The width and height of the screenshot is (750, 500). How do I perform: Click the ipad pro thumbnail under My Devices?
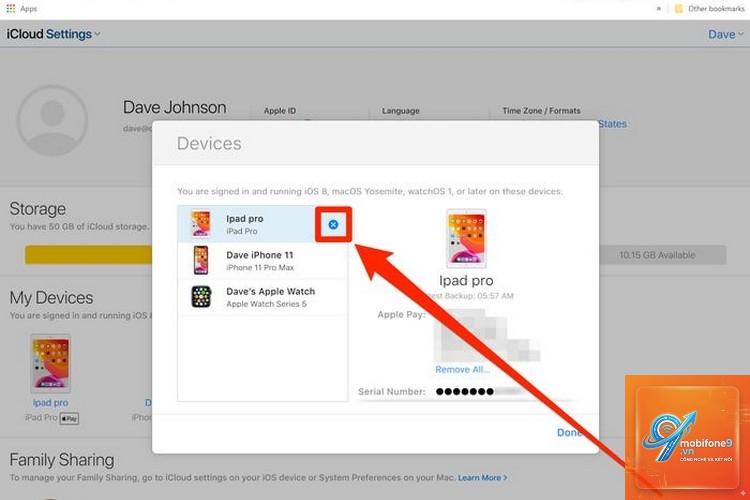[51, 364]
